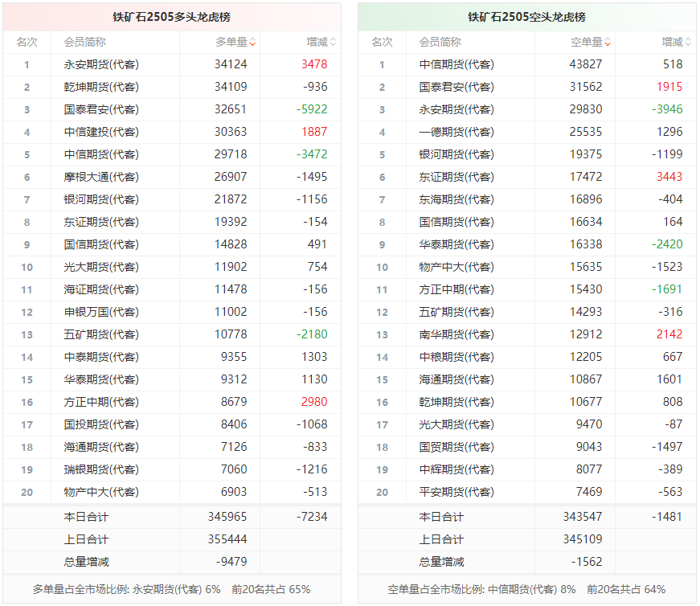Select 中辉期货(代客) row
This screenshot has width=700, height=606.
526,470
